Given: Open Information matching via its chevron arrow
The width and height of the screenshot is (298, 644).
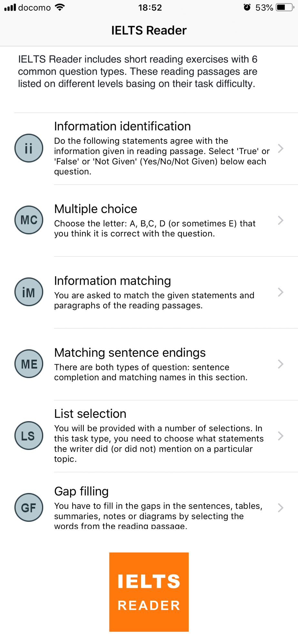Looking at the screenshot, I should click(281, 292).
